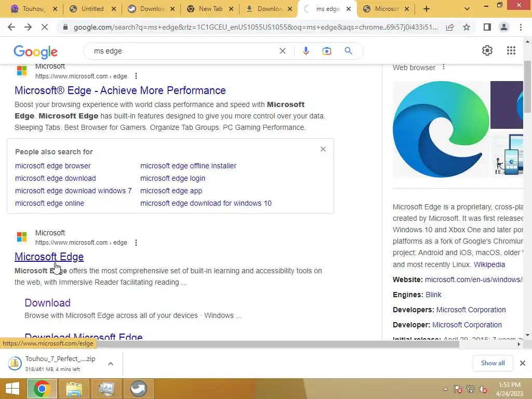Open the new tab plus button
The height and width of the screenshot is (399, 532).
(x=427, y=9)
